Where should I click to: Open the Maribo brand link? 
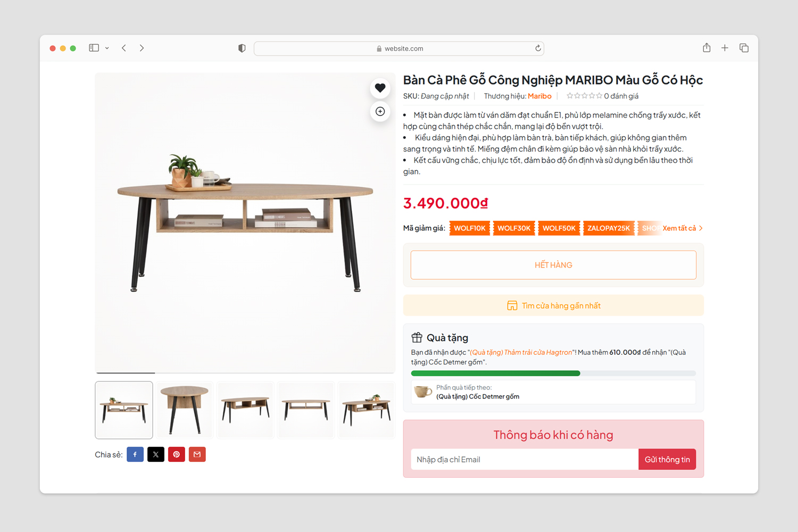pos(539,96)
